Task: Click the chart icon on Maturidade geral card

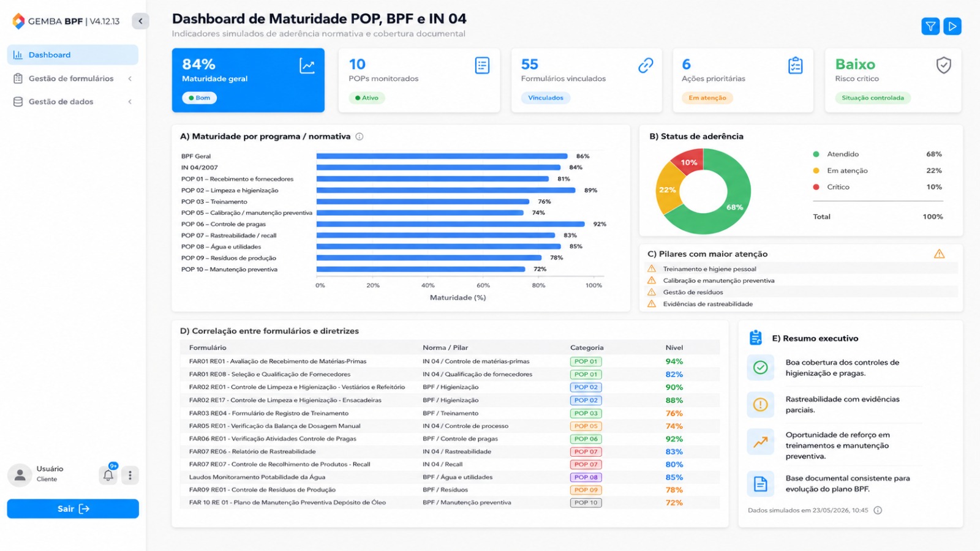Action: (307, 66)
